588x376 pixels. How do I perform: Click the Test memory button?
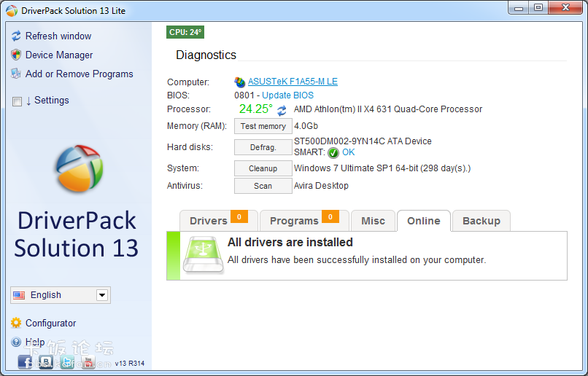tap(263, 126)
